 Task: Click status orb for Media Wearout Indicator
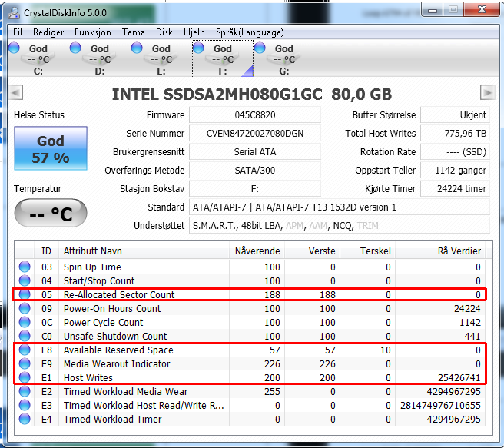[25, 363]
